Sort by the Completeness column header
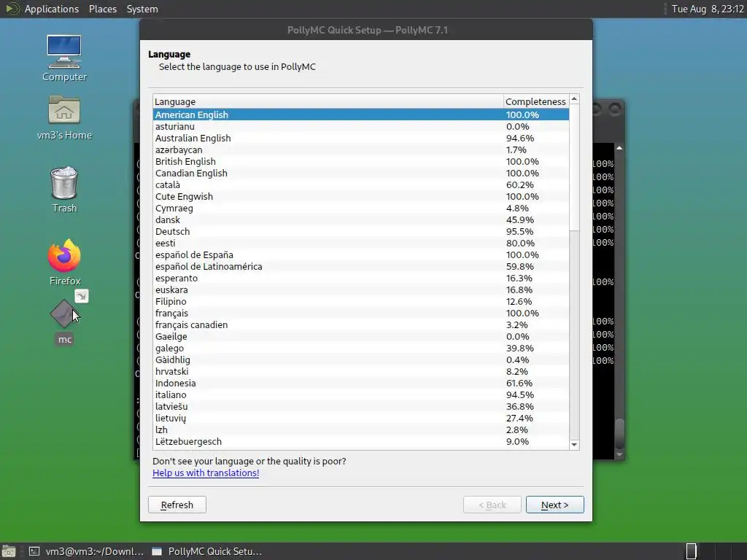747x560 pixels. (536, 101)
